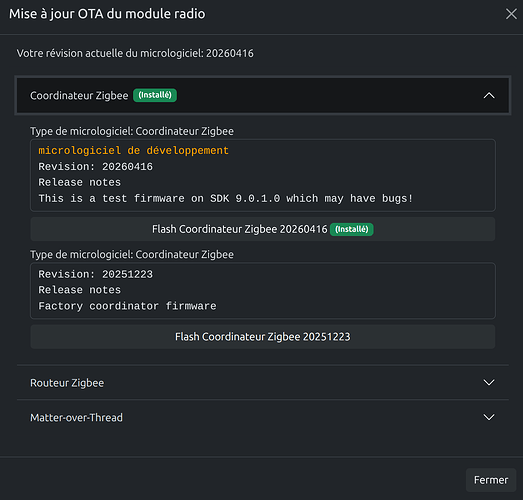This screenshot has height=500, width=523.
Task: Collapse the Coordinateur Zigbee section chevron
Action: pos(489,96)
